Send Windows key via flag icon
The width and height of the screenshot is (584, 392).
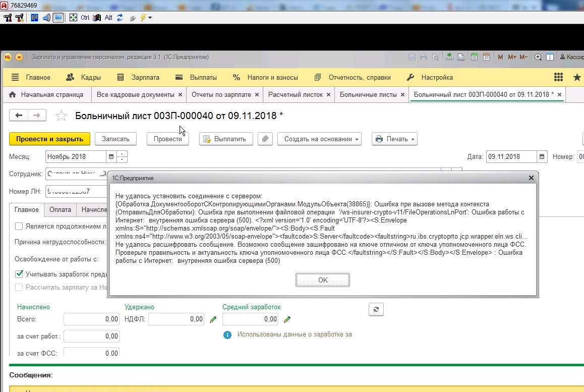pyautogui.click(x=97, y=18)
